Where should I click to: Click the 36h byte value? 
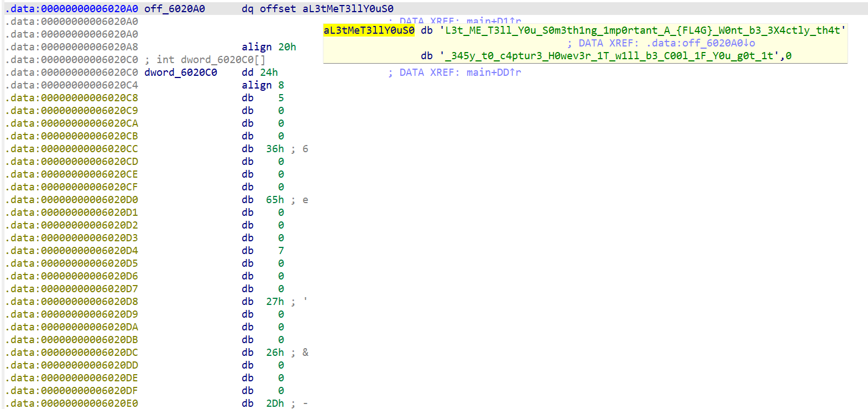pyautogui.click(x=275, y=149)
